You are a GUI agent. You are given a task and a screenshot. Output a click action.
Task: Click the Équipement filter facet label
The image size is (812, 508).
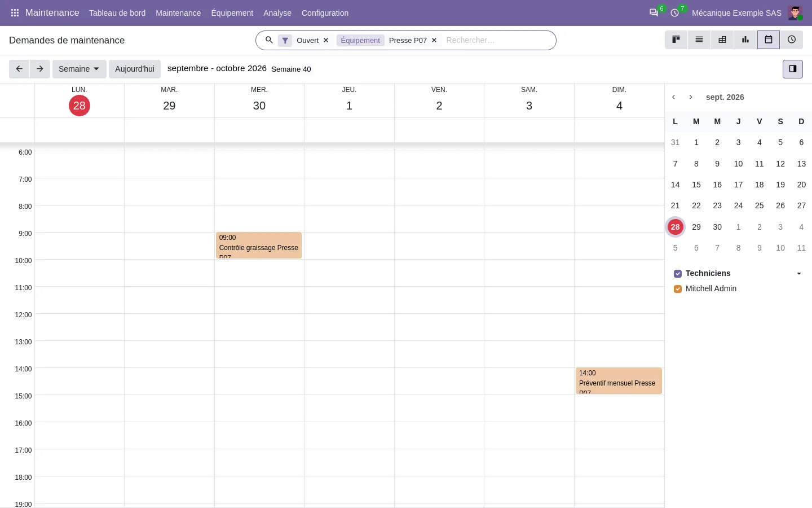pos(360,41)
